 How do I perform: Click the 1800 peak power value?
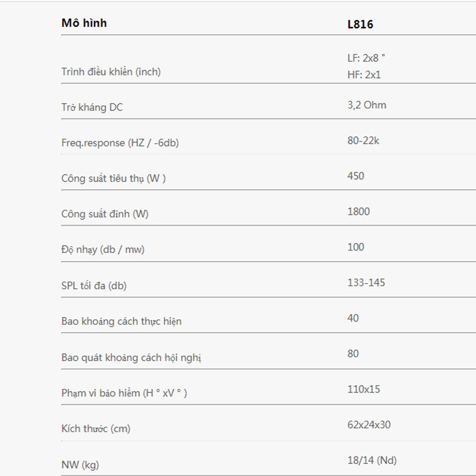(x=358, y=212)
